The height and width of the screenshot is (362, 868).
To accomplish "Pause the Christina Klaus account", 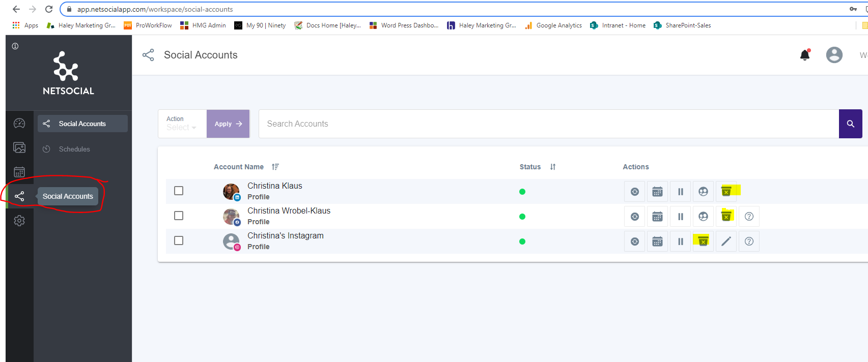I will 680,192.
